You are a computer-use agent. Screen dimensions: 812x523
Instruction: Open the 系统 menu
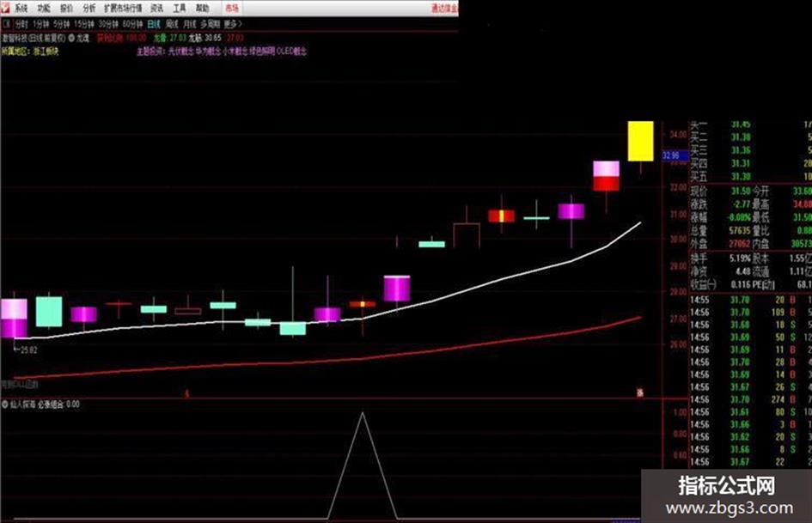pos(21,9)
